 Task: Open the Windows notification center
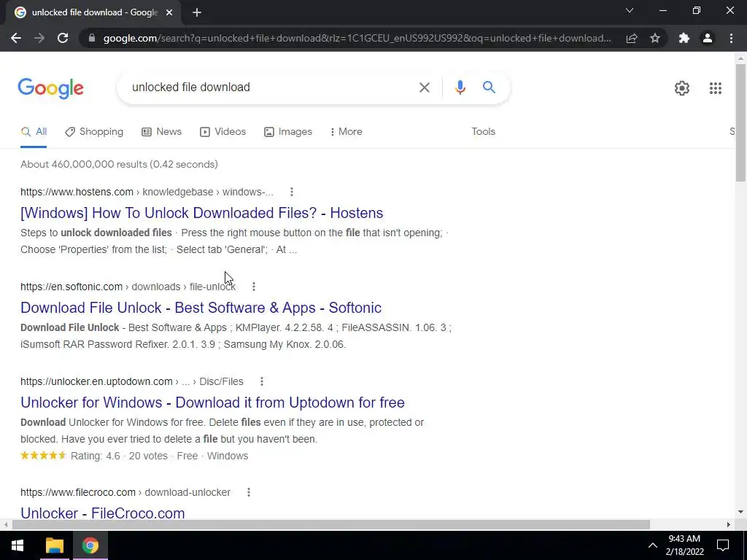(x=723, y=545)
